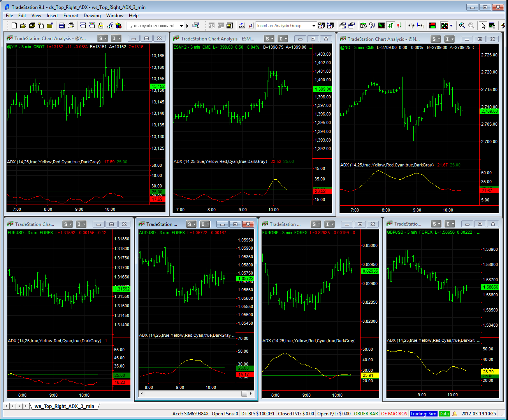Click the New document toolbar icon
Viewport: 508px width, 420px height.
(x=14, y=26)
